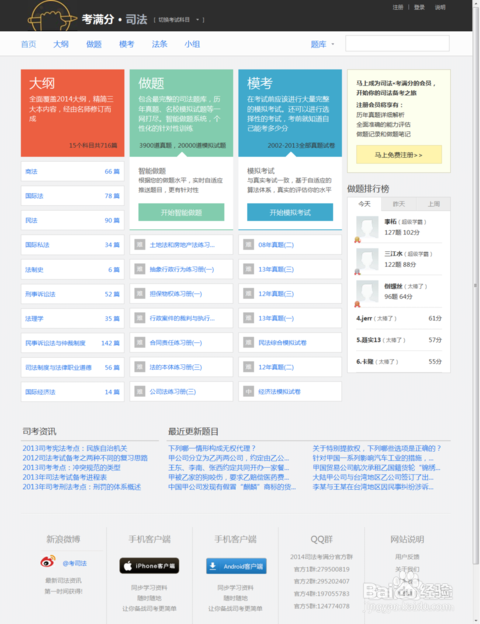This screenshot has width=480, height=624.
Task: Open 大纲 in navigation bar
Action: [x=61, y=44]
